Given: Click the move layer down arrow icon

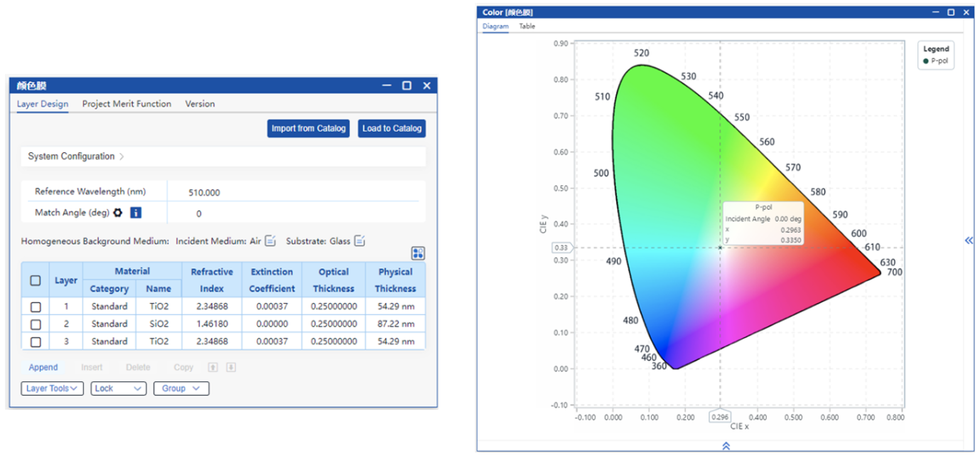Looking at the screenshot, I should coord(230,368).
